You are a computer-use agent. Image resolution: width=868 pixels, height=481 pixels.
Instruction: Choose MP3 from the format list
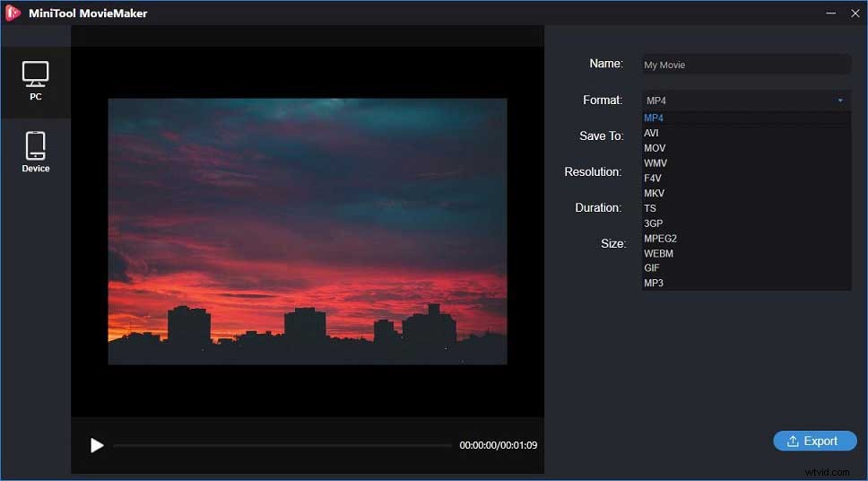[654, 284]
